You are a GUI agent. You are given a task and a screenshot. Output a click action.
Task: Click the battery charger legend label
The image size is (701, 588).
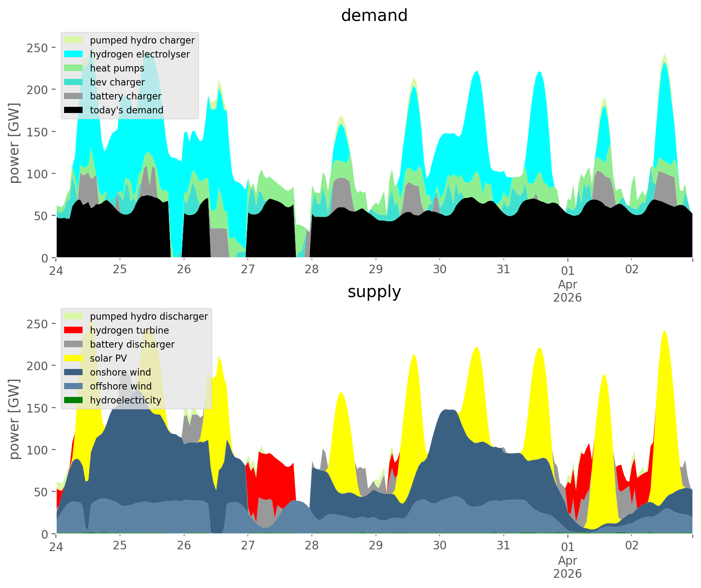125,96
